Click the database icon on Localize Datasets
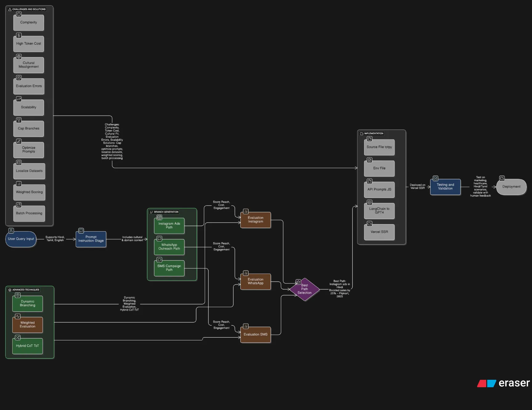 pyautogui.click(x=19, y=163)
